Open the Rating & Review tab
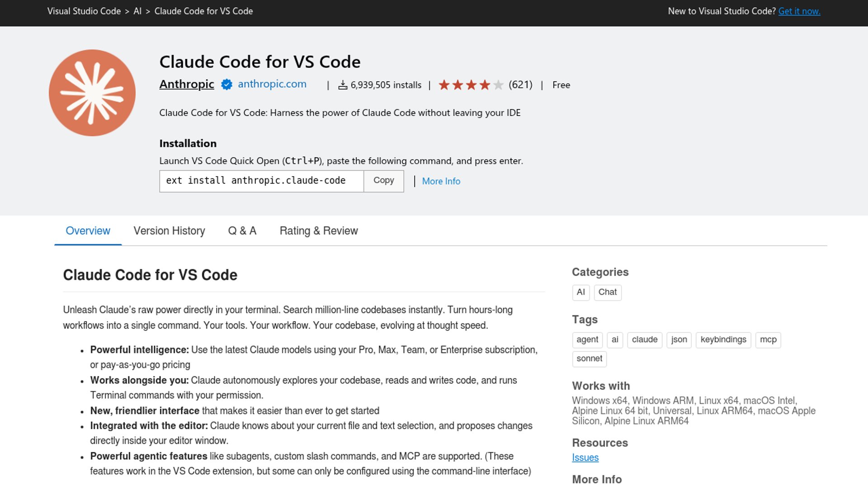Image resolution: width=868 pixels, height=488 pixels. click(x=318, y=231)
